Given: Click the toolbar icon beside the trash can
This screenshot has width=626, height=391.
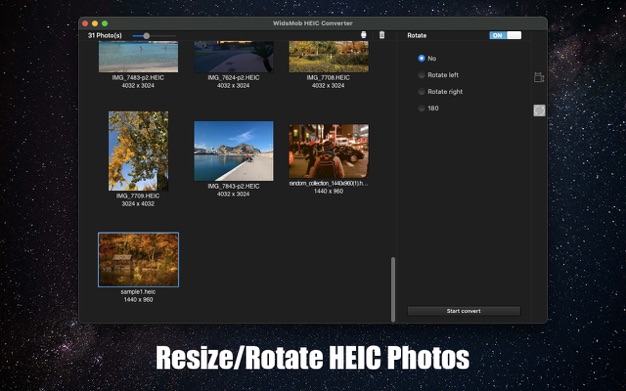Looking at the screenshot, I should click(363, 35).
